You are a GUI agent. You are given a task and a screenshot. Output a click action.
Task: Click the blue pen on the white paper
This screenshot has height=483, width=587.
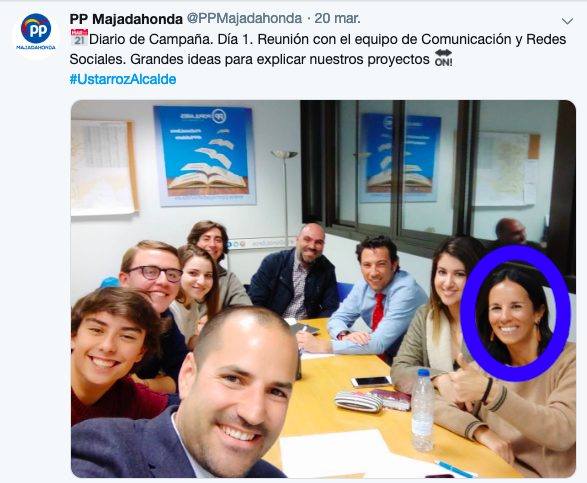tap(455, 469)
